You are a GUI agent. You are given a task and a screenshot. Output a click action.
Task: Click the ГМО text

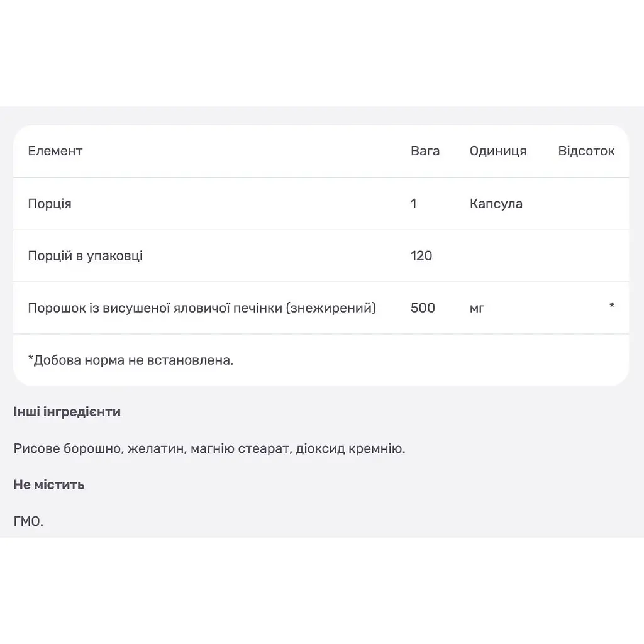[28, 521]
